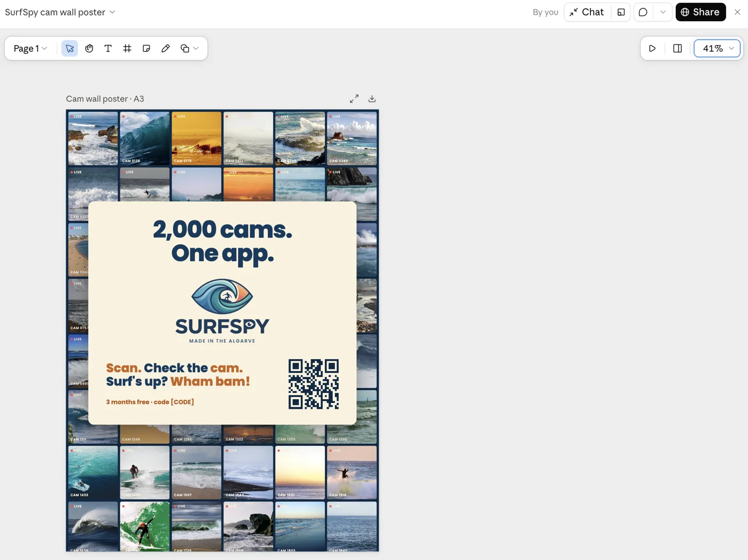Image resolution: width=748 pixels, height=560 pixels.
Task: Select 'Scan. Check the cam.' tagline text
Action: point(174,368)
